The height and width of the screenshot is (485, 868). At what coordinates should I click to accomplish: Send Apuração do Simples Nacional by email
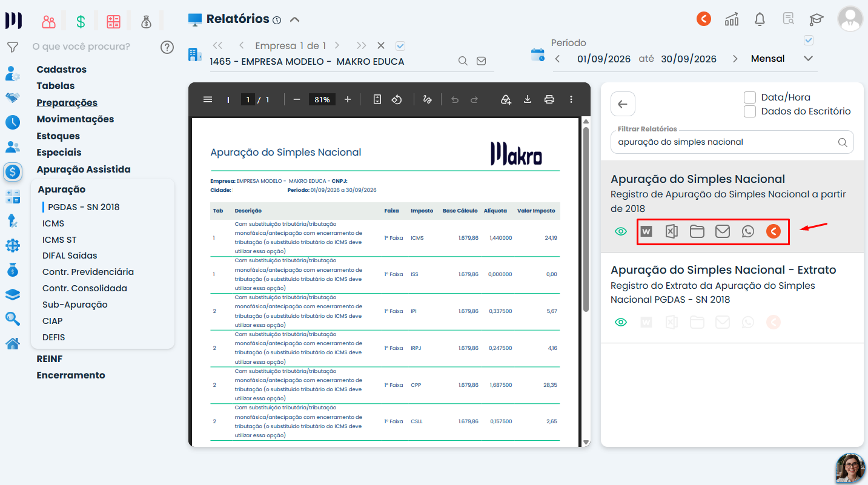click(x=723, y=231)
